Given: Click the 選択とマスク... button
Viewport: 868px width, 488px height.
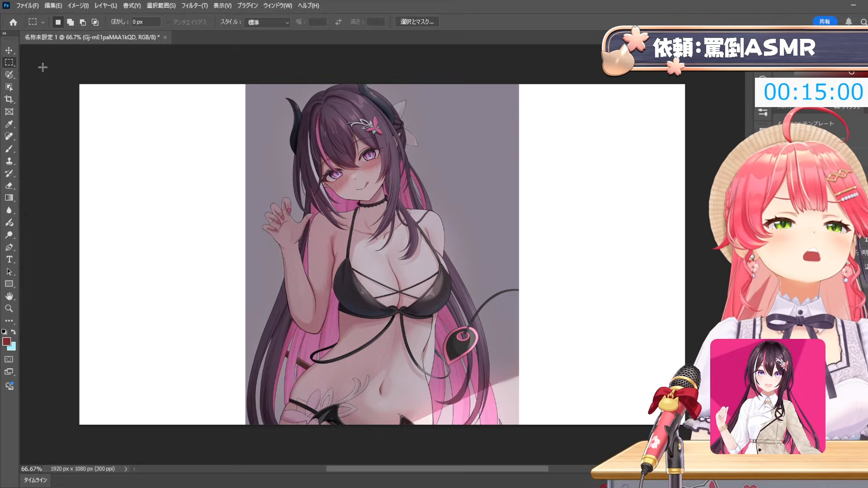Looking at the screenshot, I should pyautogui.click(x=416, y=22).
